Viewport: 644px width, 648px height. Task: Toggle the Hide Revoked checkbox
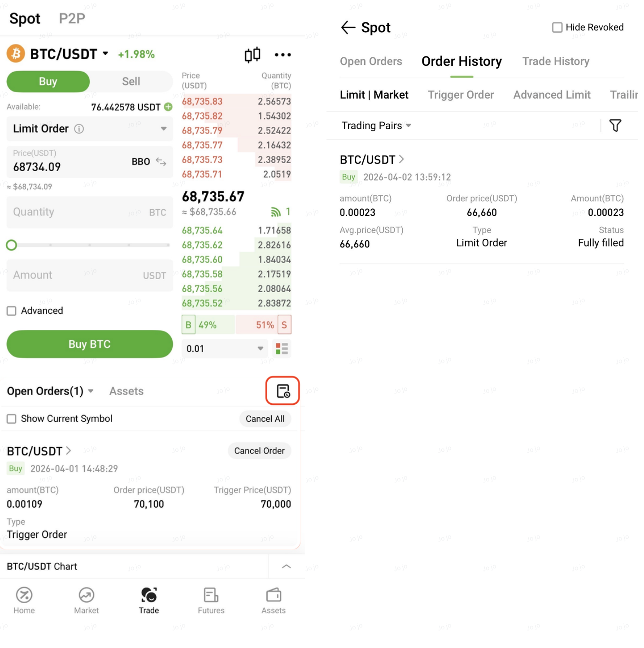click(x=557, y=28)
